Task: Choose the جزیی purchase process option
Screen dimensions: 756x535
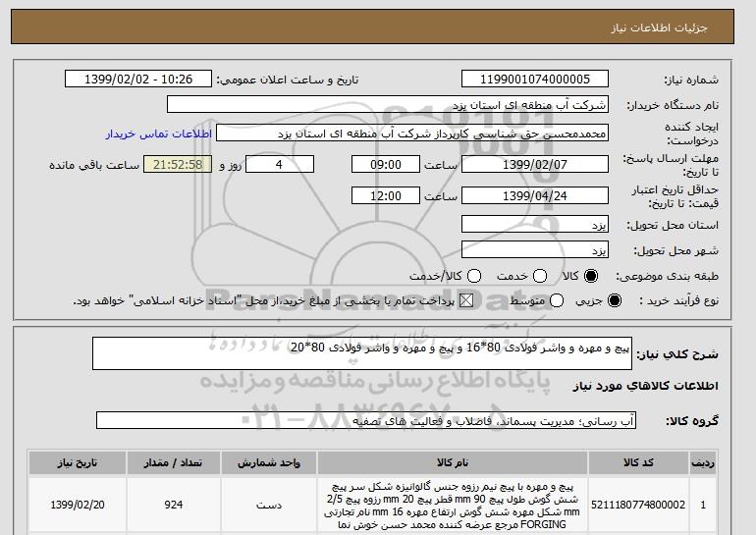Action: coord(615,300)
